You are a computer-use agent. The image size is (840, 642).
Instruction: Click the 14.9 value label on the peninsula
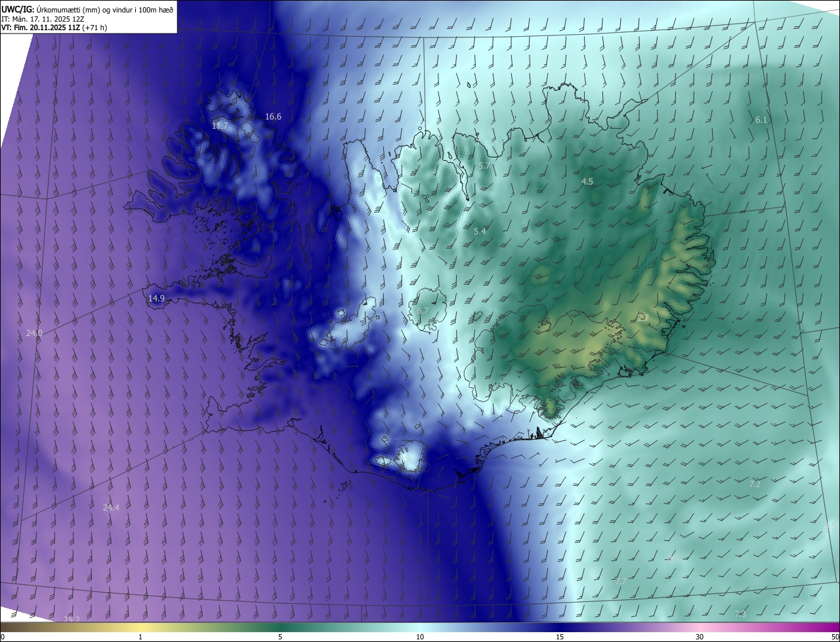pos(156,299)
